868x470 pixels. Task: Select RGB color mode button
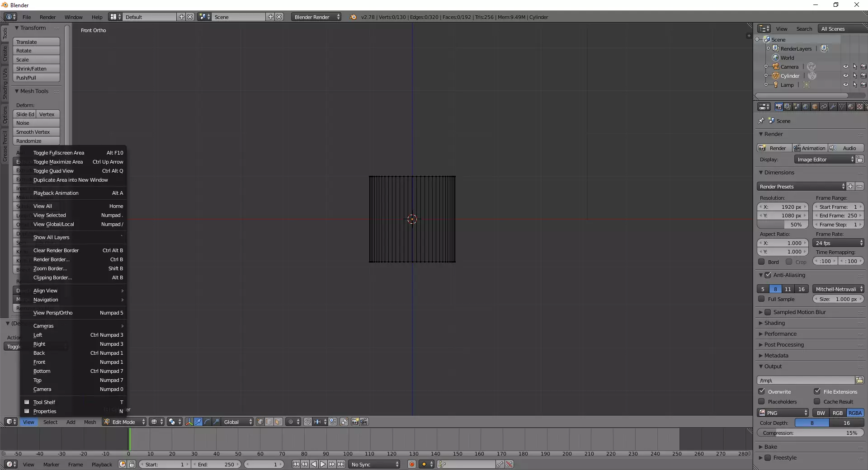[x=838, y=413]
